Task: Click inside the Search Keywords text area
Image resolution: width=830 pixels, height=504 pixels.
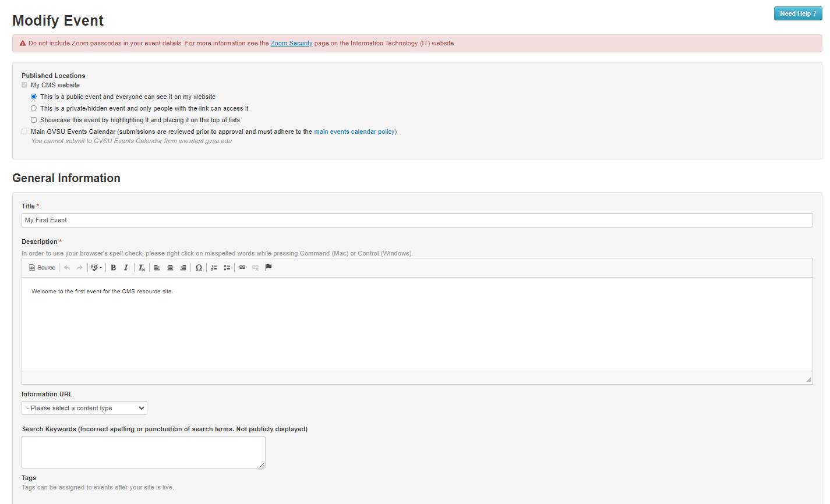Action: pos(143,452)
